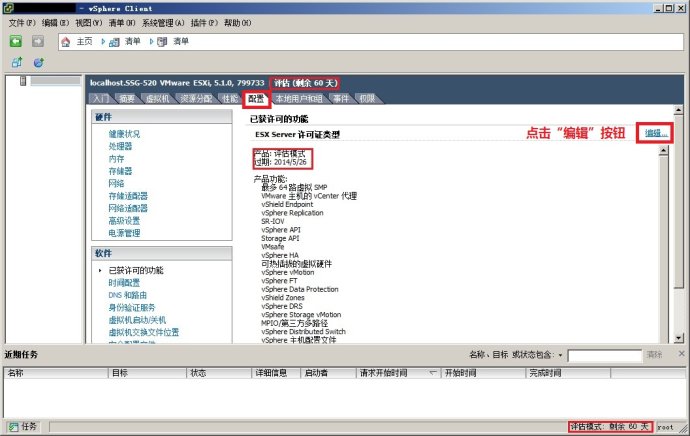This screenshot has width=690, height=436.
Task: Click the outer configuration scrollbar down arrow
Action: pos(679,338)
